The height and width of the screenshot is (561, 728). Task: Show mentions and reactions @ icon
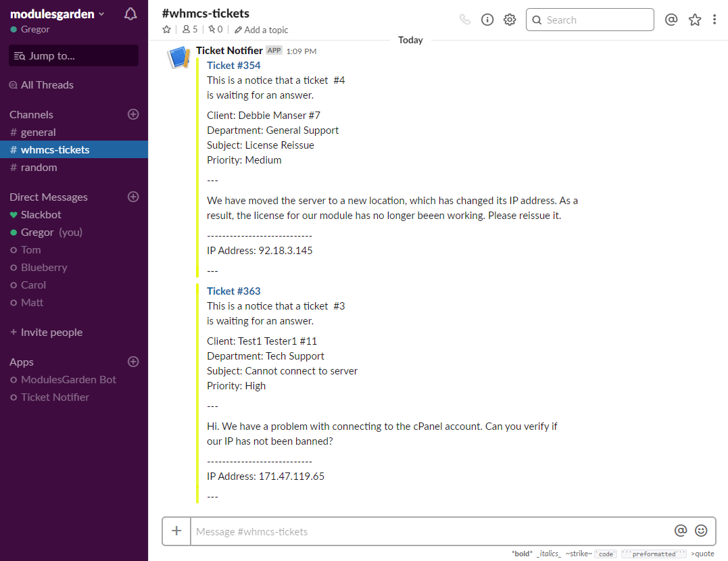coord(671,20)
